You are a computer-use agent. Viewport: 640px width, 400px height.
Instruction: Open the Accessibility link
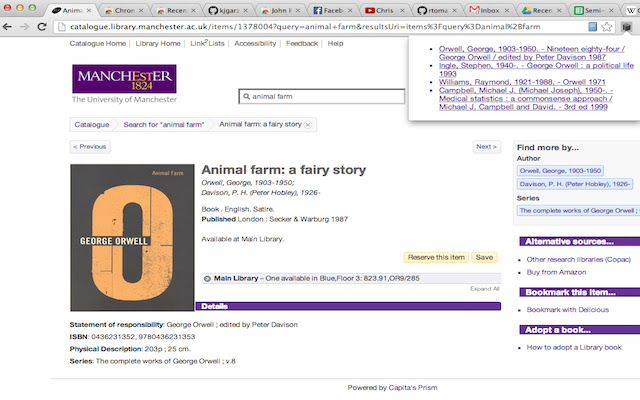point(255,44)
